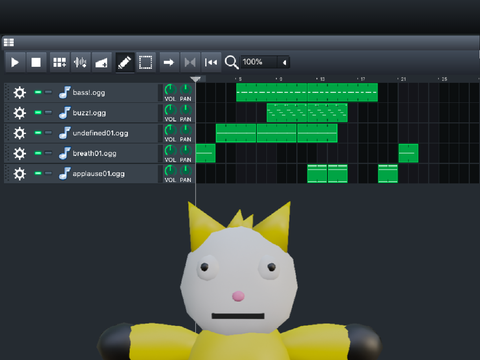Select first clip on bass!.ogg track
480x360 pixels.
(271, 92)
